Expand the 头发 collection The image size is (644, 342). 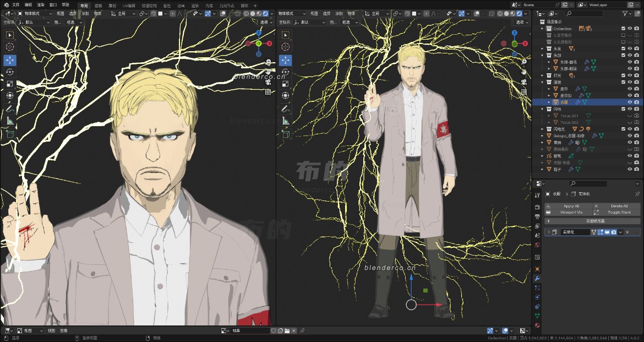pos(543,48)
